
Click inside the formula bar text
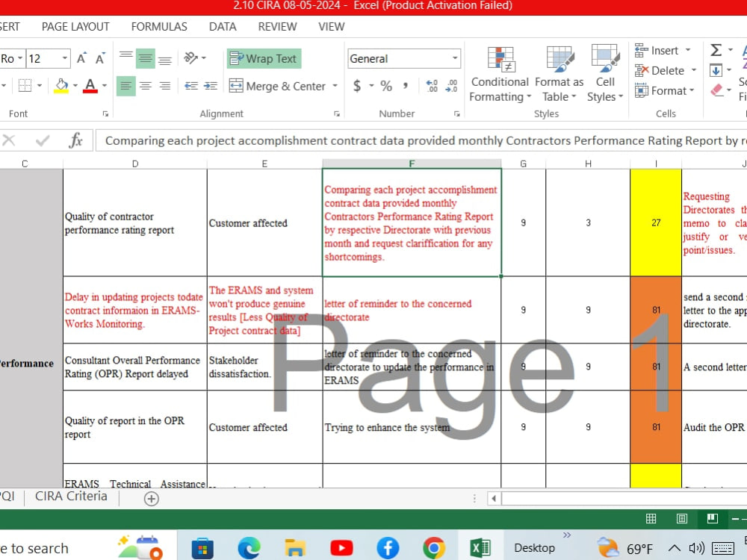[x=421, y=140]
